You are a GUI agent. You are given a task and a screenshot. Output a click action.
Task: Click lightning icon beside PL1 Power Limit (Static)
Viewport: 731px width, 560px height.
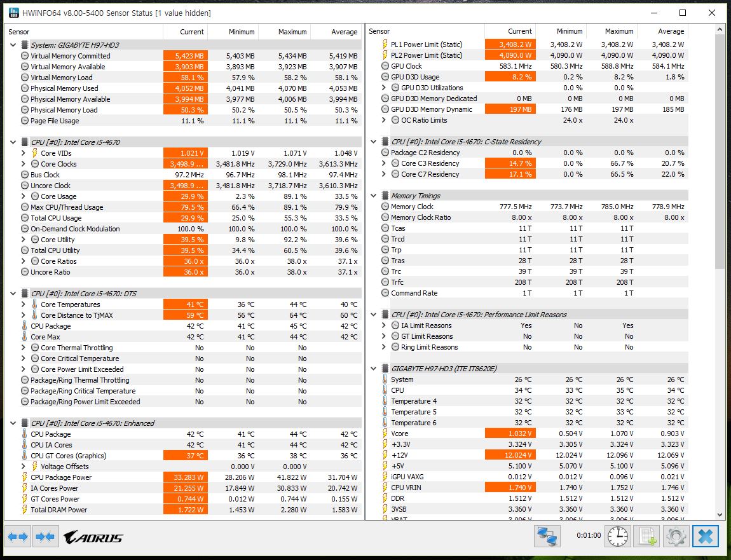pos(385,44)
